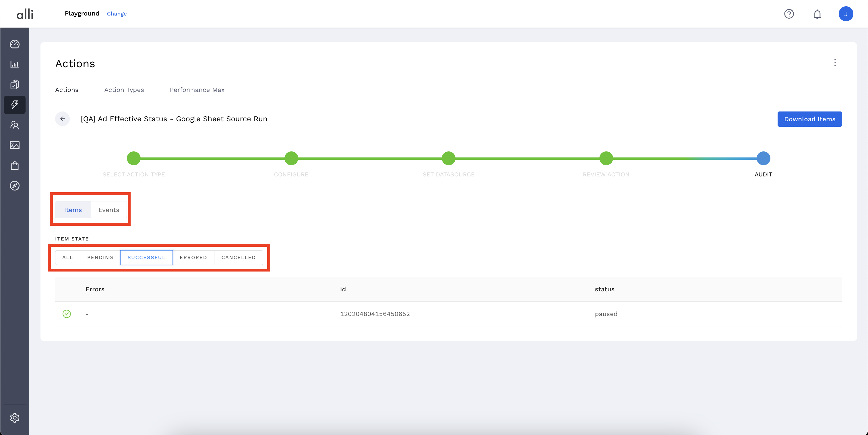Switch to the Events view
The height and width of the screenshot is (435, 868).
click(108, 210)
